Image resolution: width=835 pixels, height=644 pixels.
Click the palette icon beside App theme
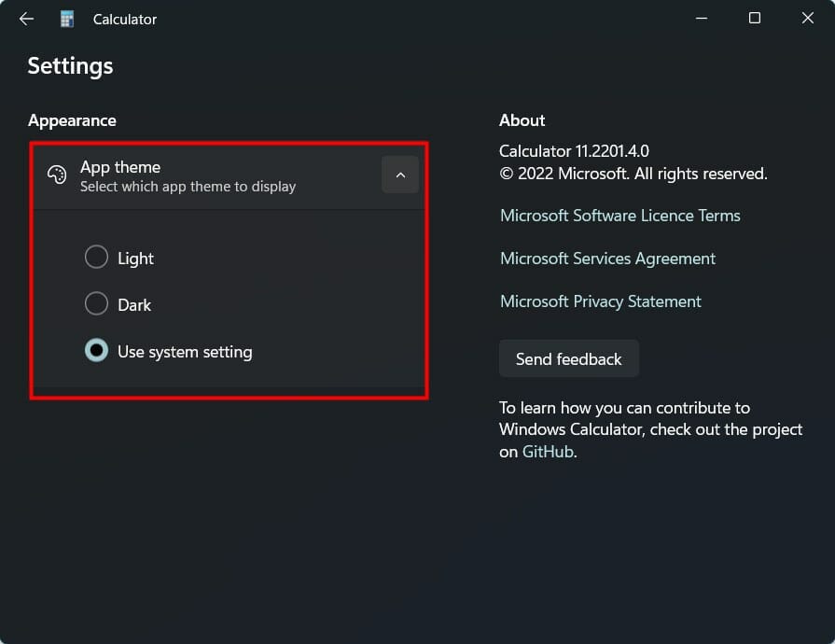pyautogui.click(x=56, y=175)
